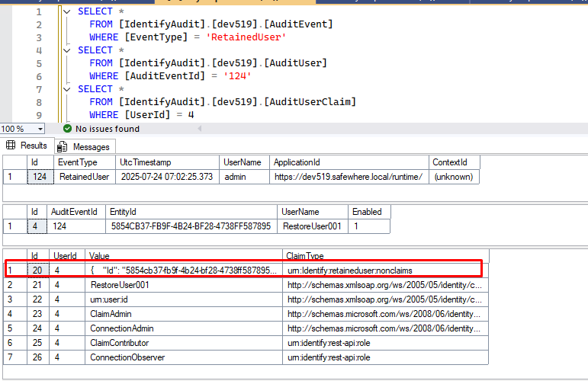Click the EntityId 5854CB37-FB9F-4B24-BF28-4738FF587895 cell
The height and width of the screenshot is (381, 588).
(191, 226)
